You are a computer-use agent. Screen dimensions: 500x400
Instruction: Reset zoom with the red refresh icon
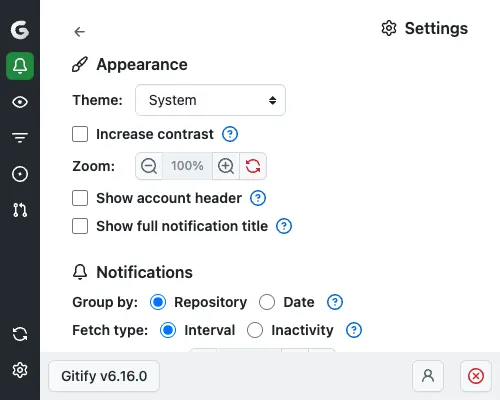[253, 166]
